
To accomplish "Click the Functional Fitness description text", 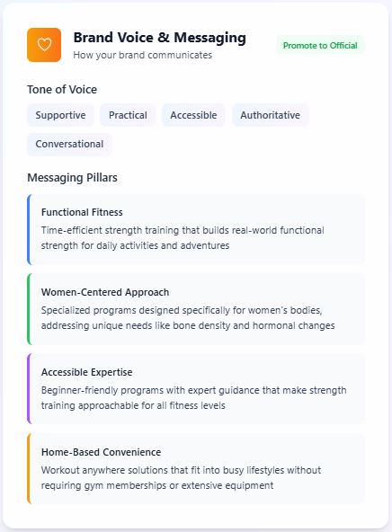I will 183,238.
